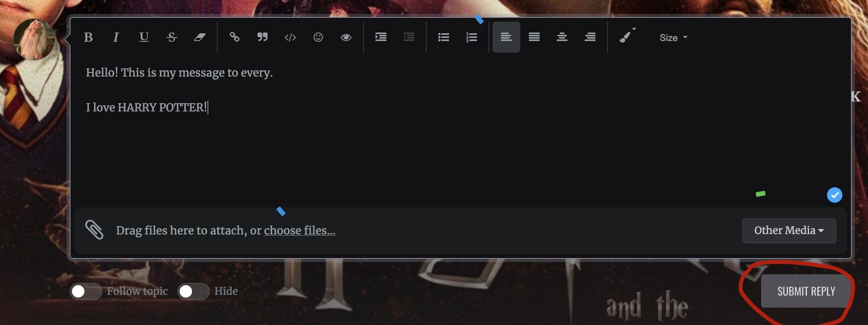Screen dimensions: 868x325
Task: Apply italic formatting
Action: pos(116,37)
